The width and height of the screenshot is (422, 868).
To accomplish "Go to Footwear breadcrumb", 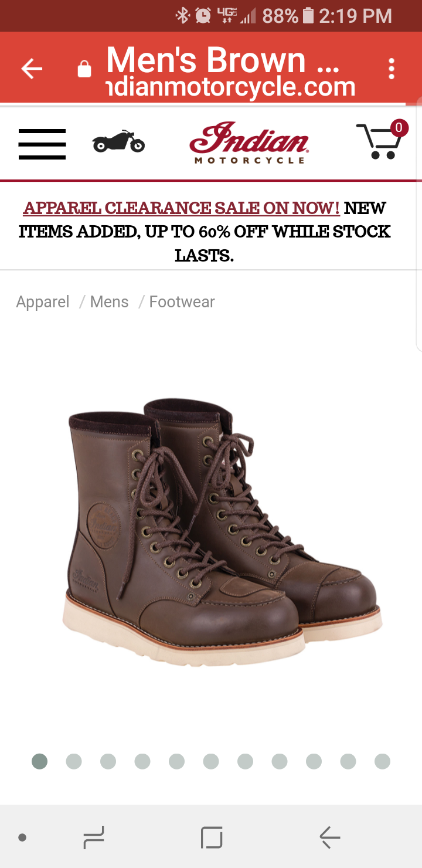I will pyautogui.click(x=182, y=302).
